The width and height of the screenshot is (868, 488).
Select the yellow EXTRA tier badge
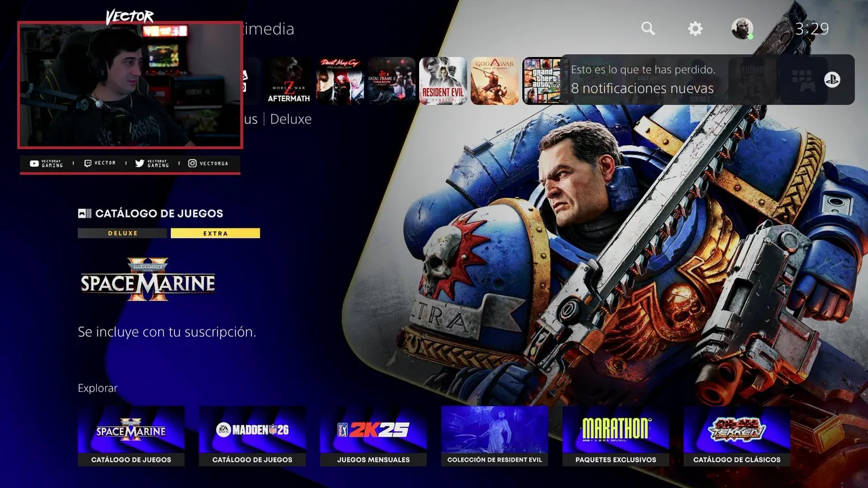pos(215,233)
